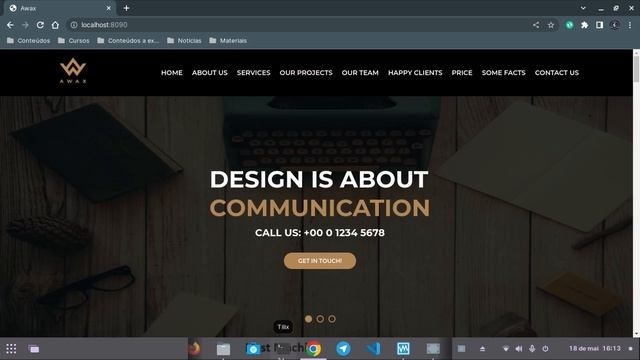Select the third carousel slide dot
The image size is (640, 360).
tap(332, 319)
